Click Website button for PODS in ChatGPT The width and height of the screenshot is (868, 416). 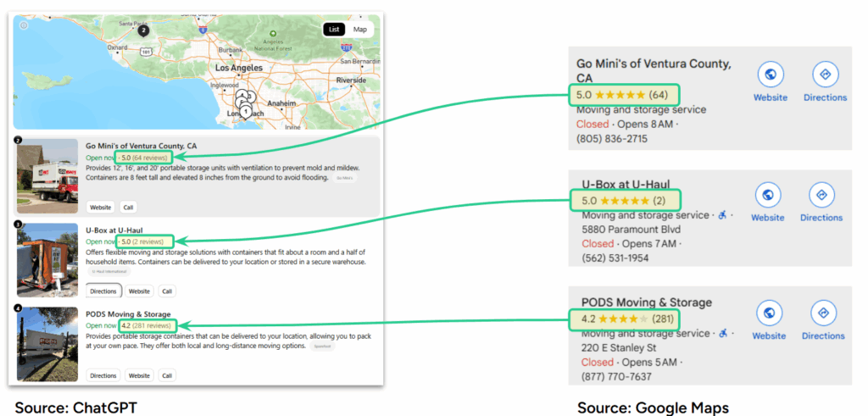pyautogui.click(x=140, y=375)
